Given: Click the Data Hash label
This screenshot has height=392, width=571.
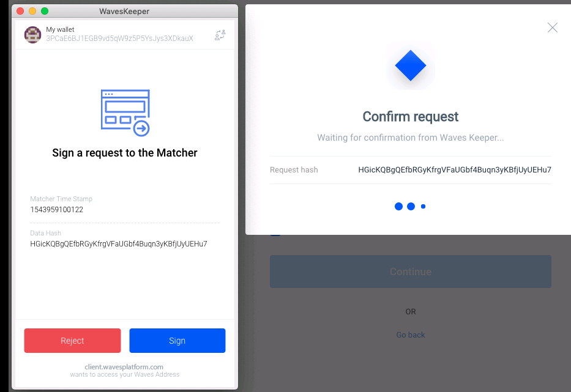Looking at the screenshot, I should coord(45,234).
